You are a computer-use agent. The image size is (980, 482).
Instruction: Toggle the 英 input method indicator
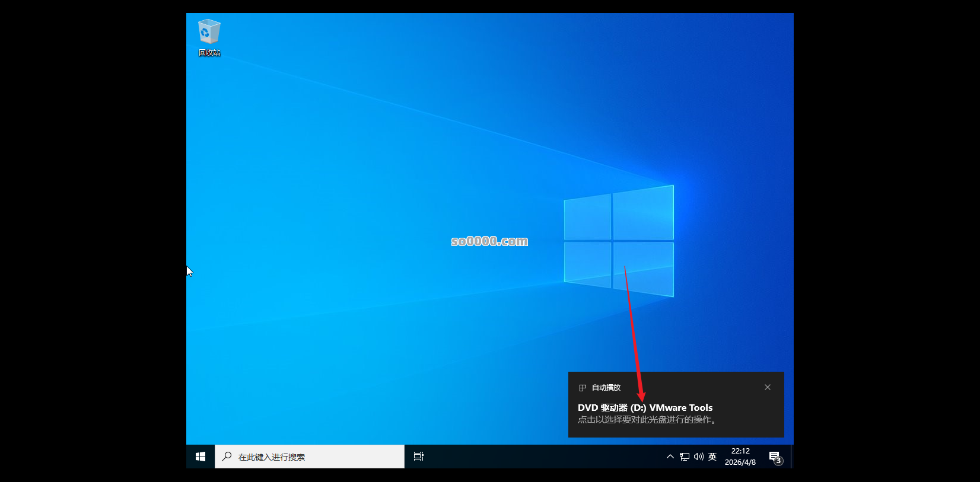click(x=712, y=457)
